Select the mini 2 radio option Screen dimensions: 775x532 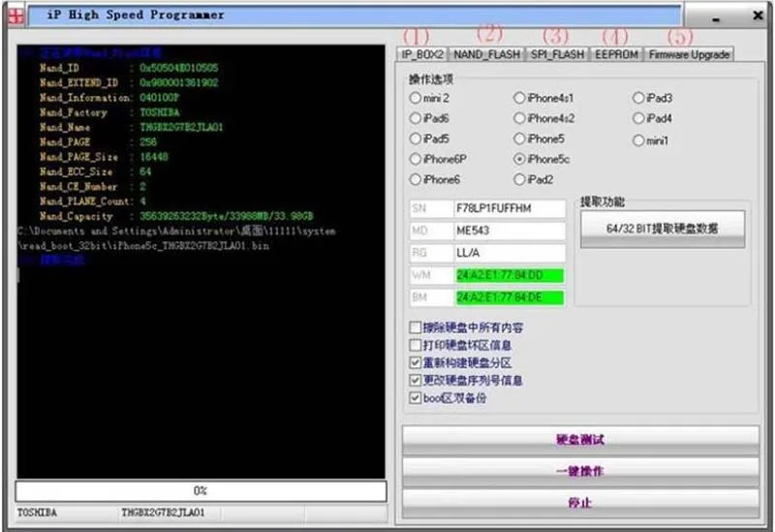(429, 98)
